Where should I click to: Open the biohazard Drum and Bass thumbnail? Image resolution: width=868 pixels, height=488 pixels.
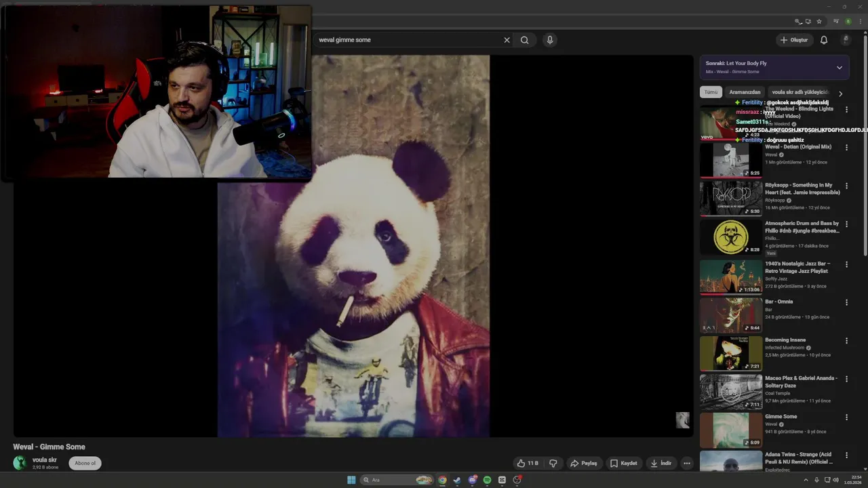[731, 237]
